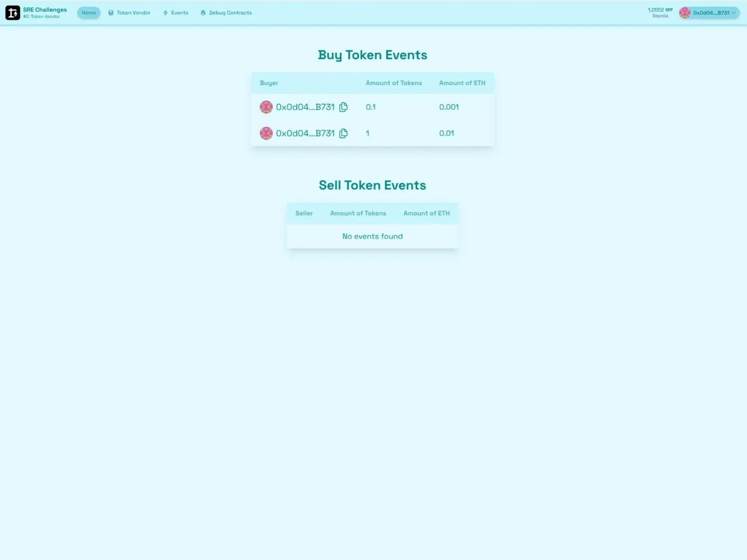Click the wallet avatar blockie in the header
This screenshot has height=560, width=747.
click(685, 13)
